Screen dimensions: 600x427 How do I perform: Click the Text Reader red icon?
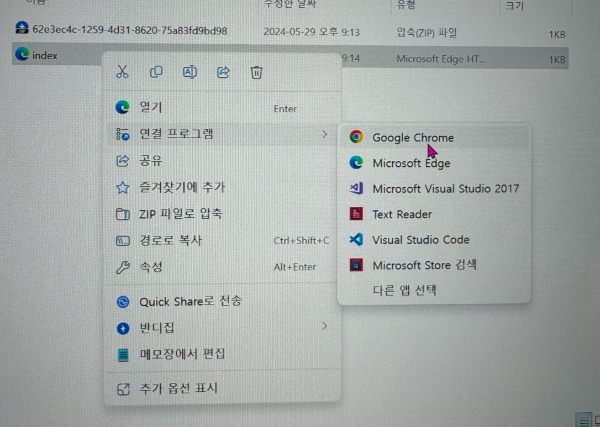pyautogui.click(x=356, y=214)
